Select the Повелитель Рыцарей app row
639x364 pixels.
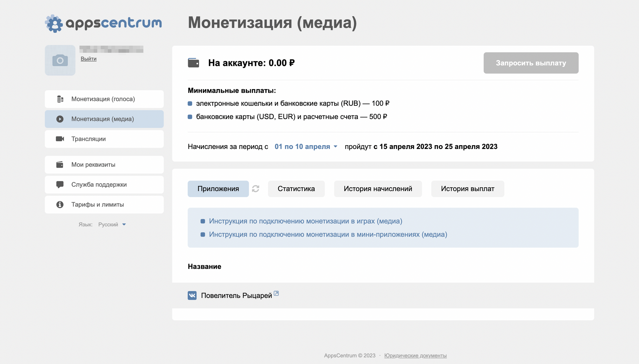383,295
